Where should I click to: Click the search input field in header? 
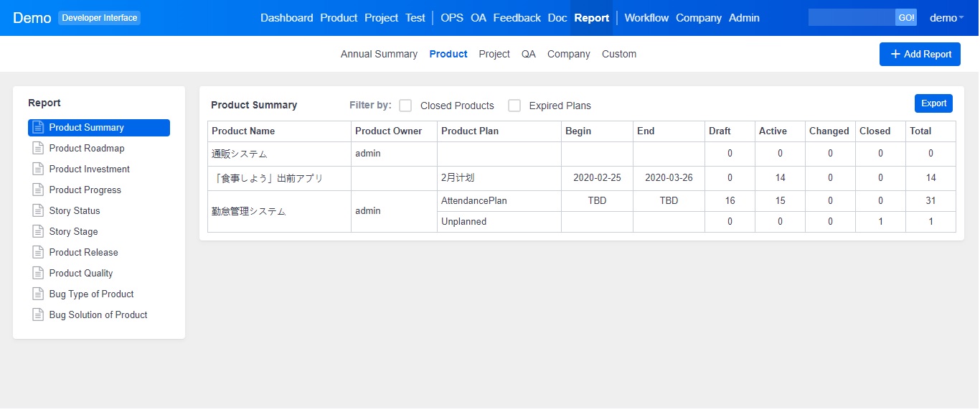point(852,18)
